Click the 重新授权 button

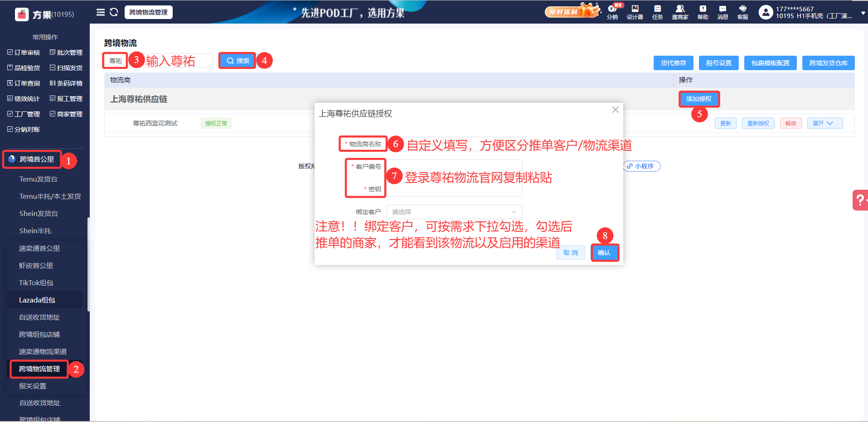[x=758, y=123]
